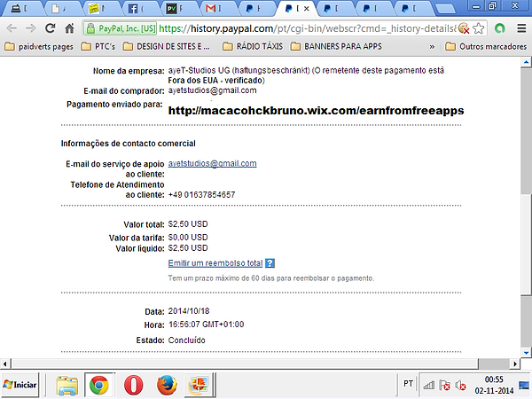
Task: Click horizontal scrollbar left arrow
Action: 4,364
